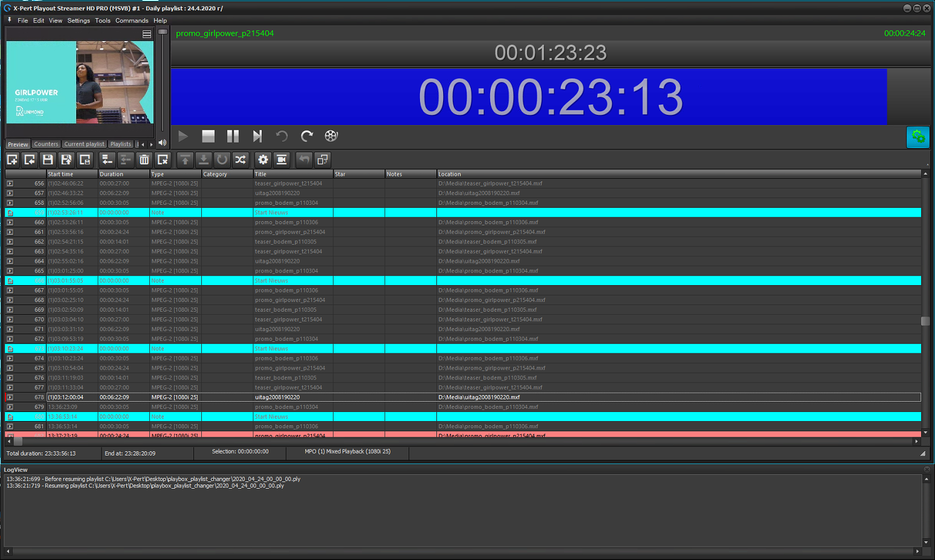Click the undo arrow icon

(x=303, y=159)
